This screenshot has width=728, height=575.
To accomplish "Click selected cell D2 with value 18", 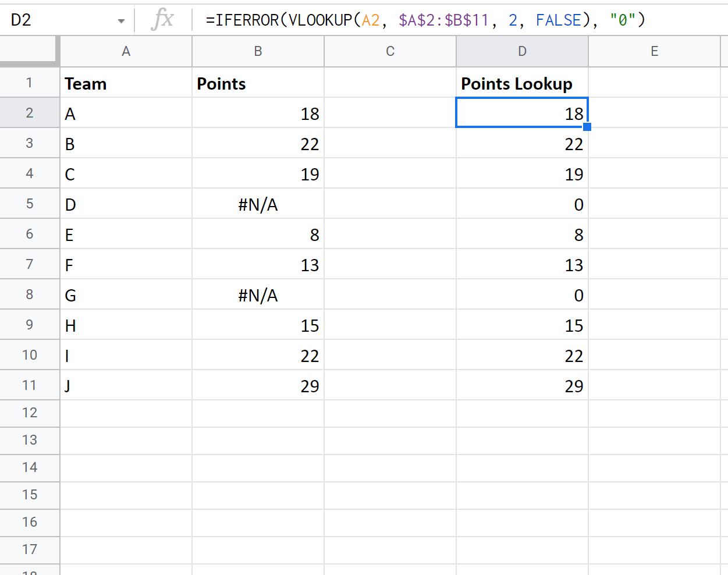I will (522, 113).
